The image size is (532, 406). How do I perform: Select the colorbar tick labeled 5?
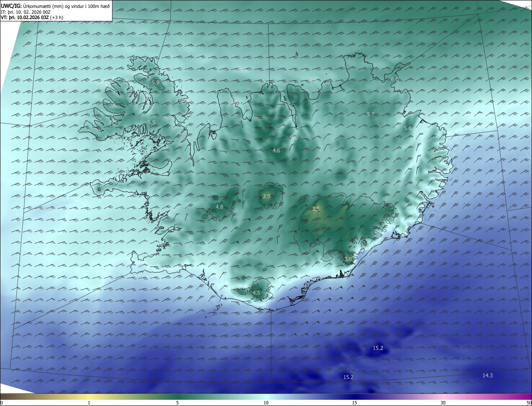177,403
